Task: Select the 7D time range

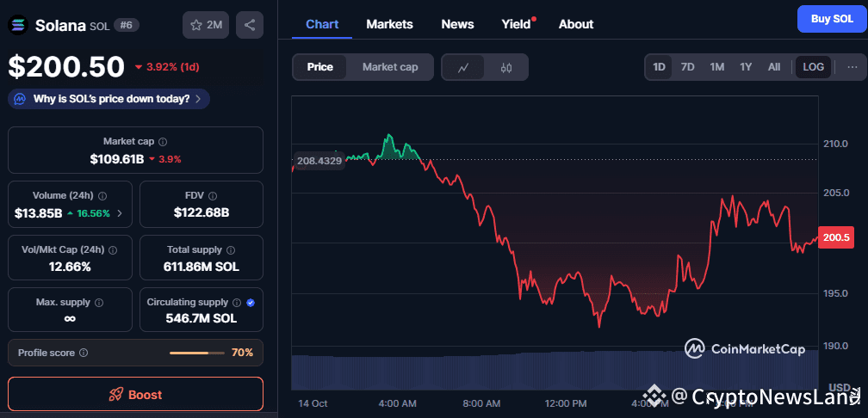Action: [x=688, y=67]
